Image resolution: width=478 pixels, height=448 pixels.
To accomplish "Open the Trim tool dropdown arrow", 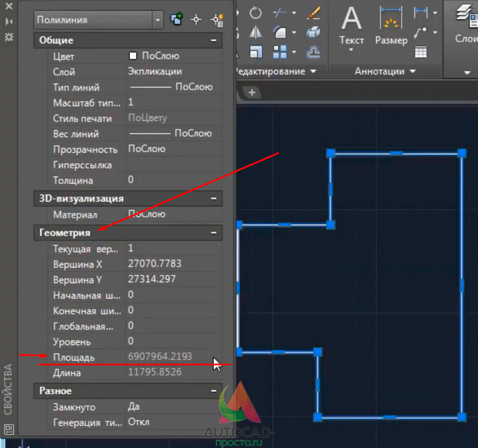I will point(294,13).
